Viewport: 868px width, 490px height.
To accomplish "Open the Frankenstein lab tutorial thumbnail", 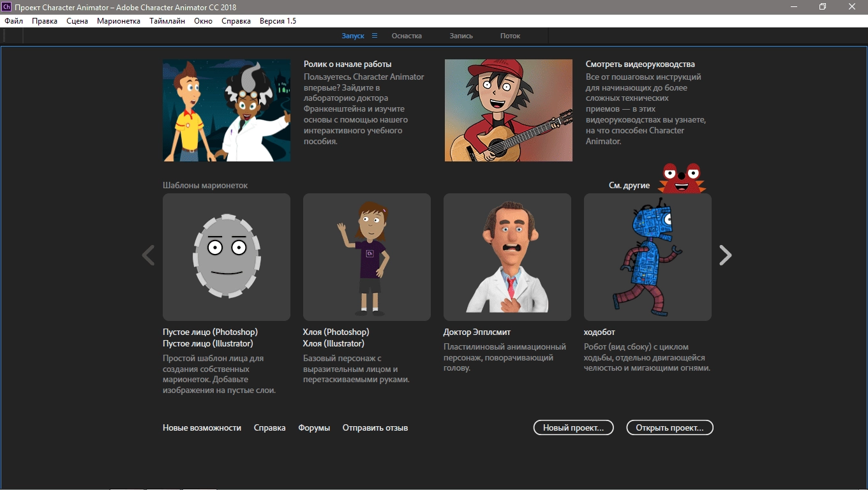I will click(x=227, y=110).
